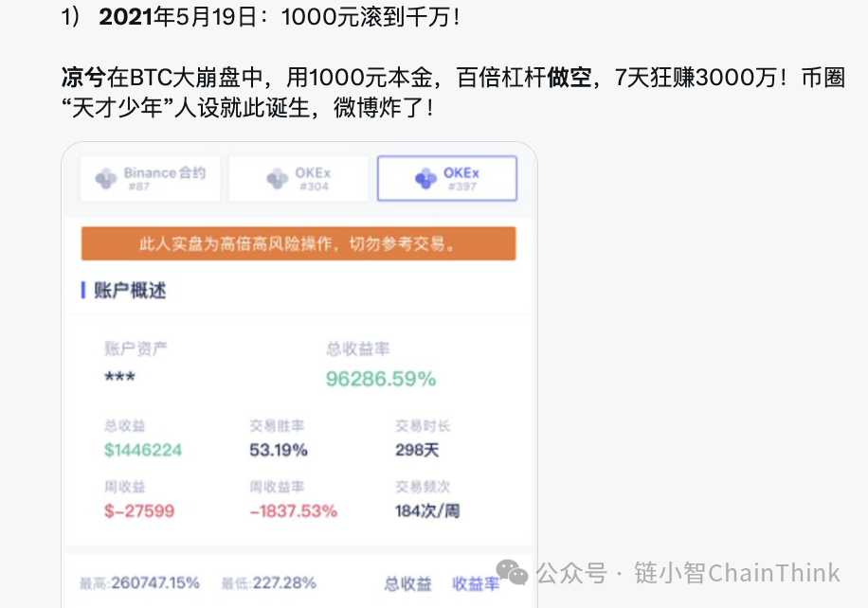
Task: Click the orange high-risk warning banner
Action: (x=298, y=243)
